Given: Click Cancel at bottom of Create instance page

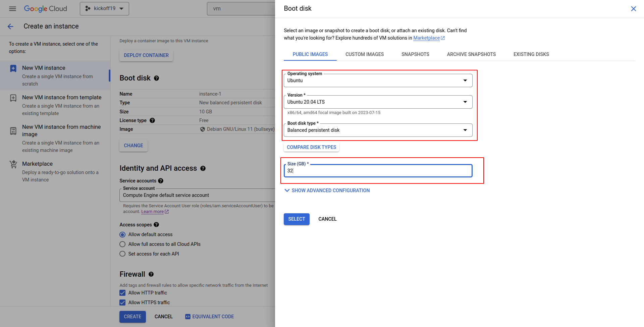Looking at the screenshot, I should [x=164, y=317].
